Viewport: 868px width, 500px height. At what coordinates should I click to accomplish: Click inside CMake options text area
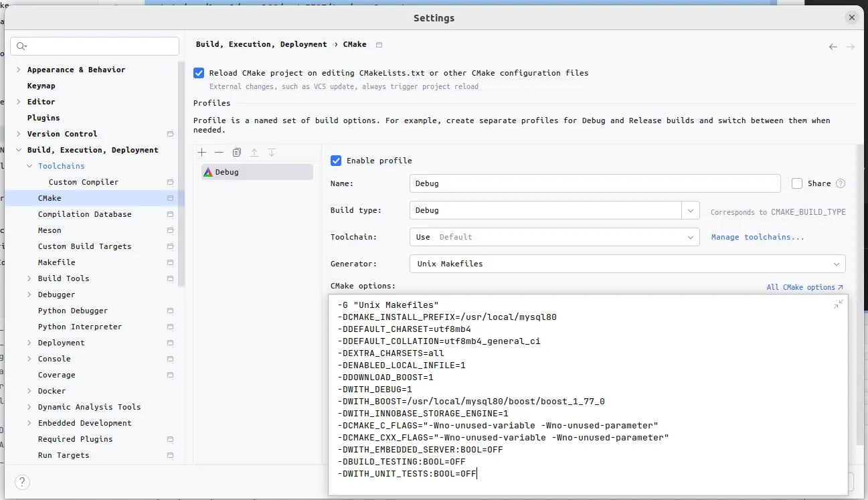(588, 395)
